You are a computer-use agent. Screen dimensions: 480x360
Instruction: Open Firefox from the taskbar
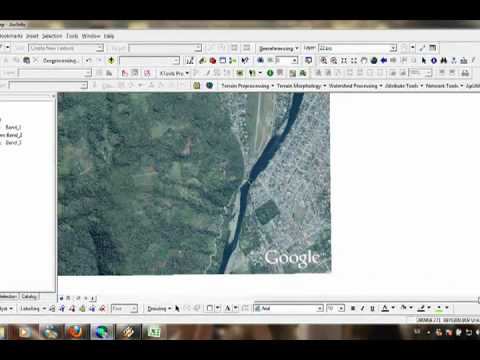point(76,332)
